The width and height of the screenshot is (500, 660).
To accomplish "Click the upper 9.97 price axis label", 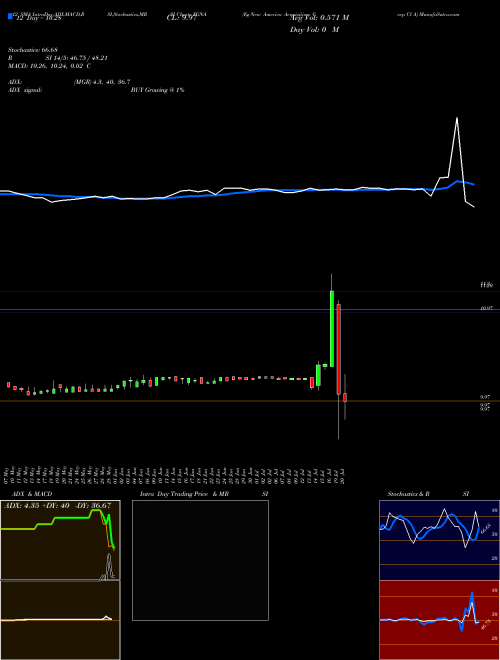I will pos(486,397).
